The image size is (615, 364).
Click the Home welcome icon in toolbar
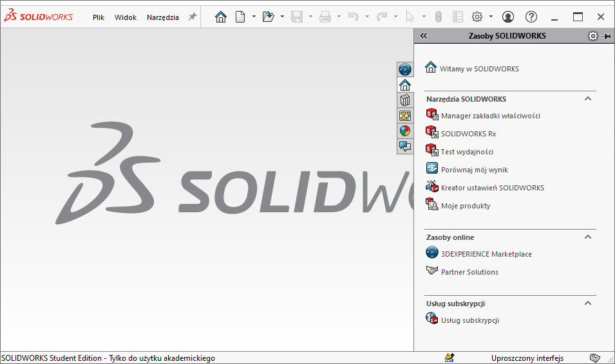(x=221, y=17)
